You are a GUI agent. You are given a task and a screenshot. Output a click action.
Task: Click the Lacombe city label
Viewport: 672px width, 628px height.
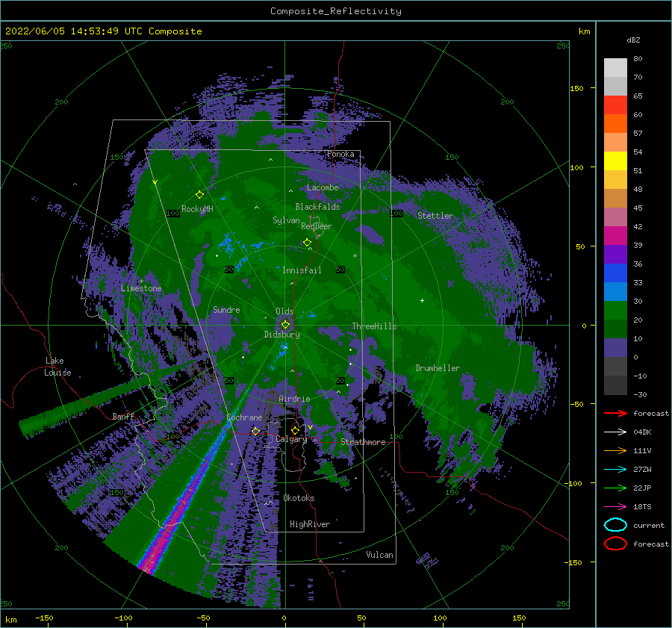323,187
